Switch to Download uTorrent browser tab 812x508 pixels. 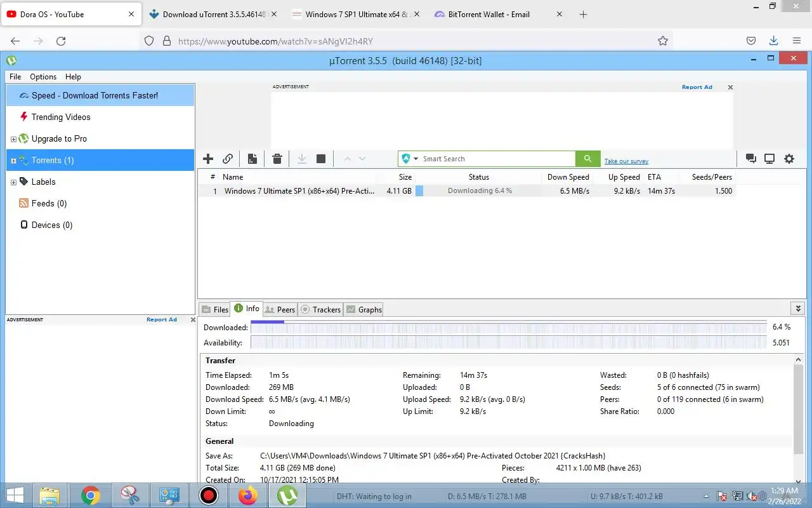pos(213,14)
